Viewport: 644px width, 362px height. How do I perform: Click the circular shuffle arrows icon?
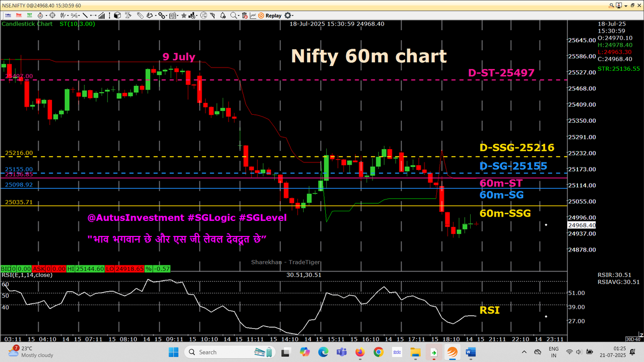tap(203, 16)
